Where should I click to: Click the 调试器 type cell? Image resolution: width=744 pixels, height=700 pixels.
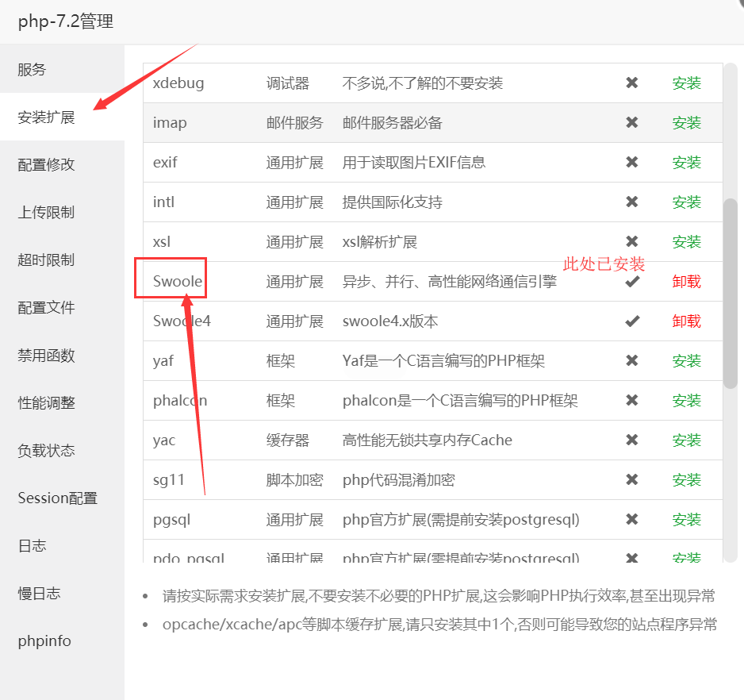[288, 83]
